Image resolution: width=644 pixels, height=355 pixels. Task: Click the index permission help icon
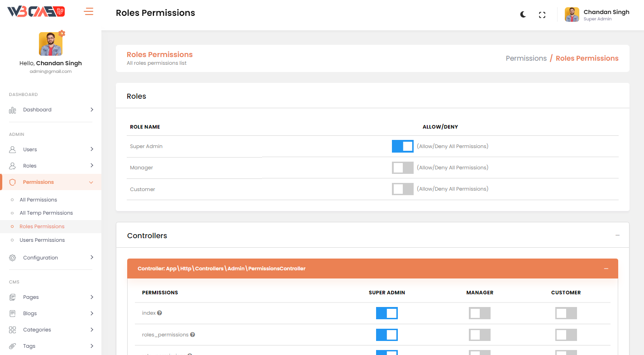click(x=160, y=313)
